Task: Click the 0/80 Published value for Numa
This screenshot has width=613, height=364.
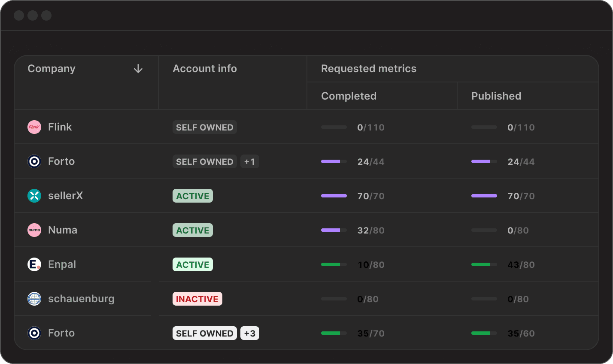Action: [x=518, y=231]
